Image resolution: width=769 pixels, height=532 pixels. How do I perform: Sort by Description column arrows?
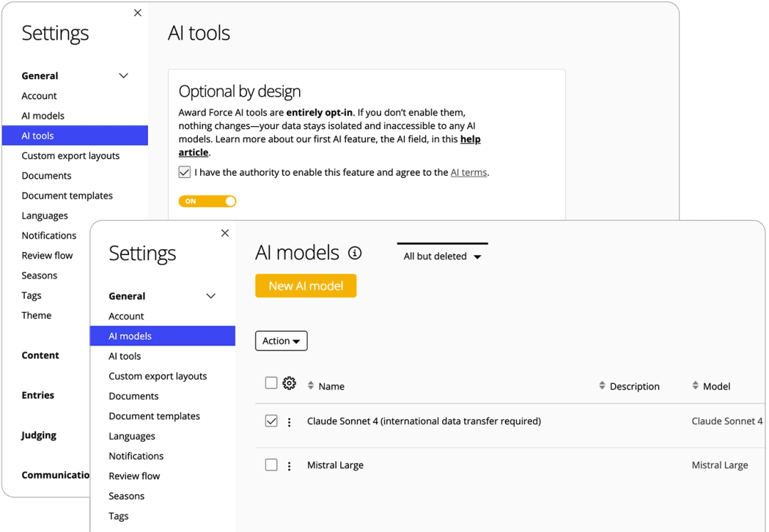602,386
